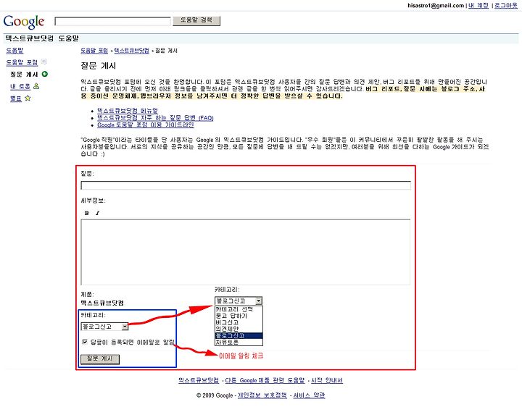The width and height of the screenshot is (522, 420).
Task: Click the hisastro1@gmail.com account text
Action: tap(436, 5)
